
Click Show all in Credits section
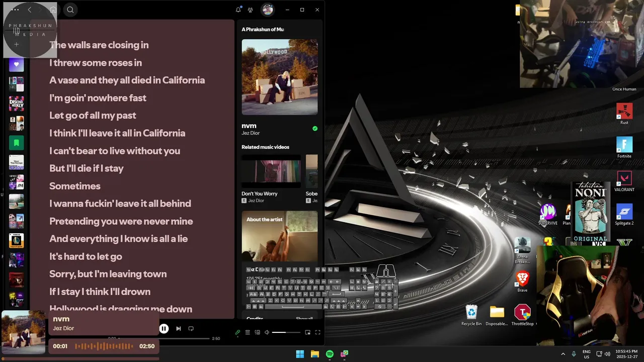304,318
